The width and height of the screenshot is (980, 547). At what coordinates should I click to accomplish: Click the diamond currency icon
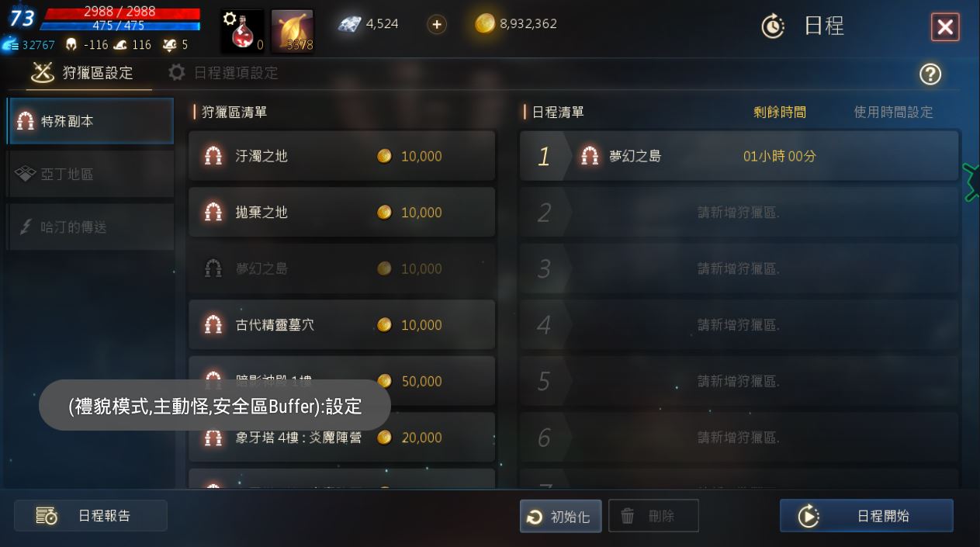[x=349, y=24]
